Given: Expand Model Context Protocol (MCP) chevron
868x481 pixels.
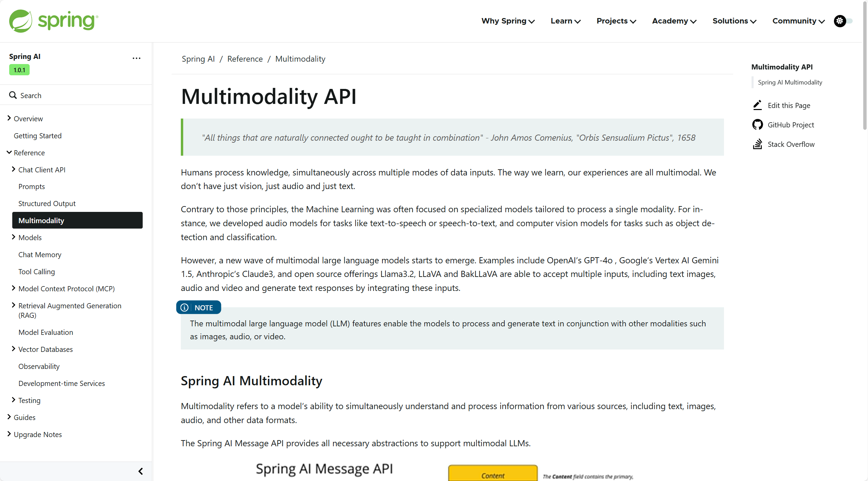Looking at the screenshot, I should tap(14, 288).
